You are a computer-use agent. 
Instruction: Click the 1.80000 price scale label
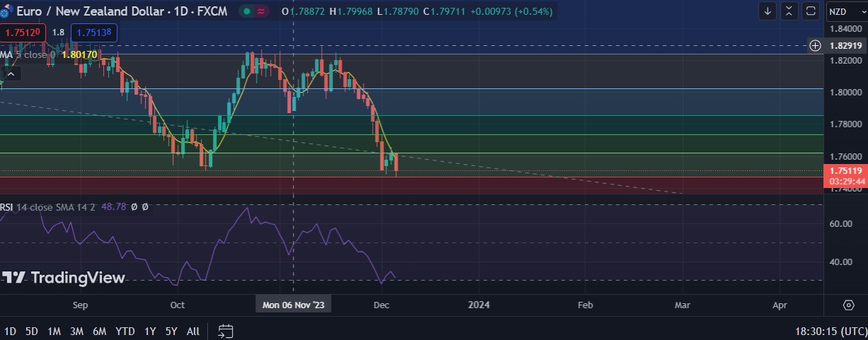click(x=845, y=93)
